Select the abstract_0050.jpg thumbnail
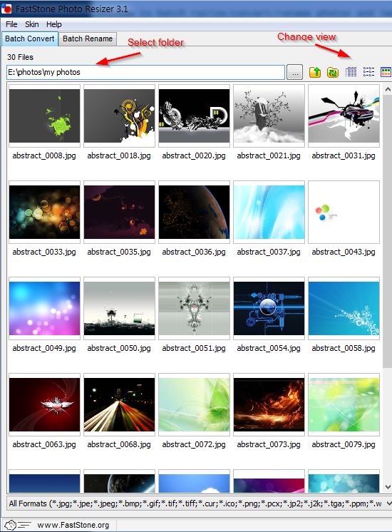 tap(119, 308)
